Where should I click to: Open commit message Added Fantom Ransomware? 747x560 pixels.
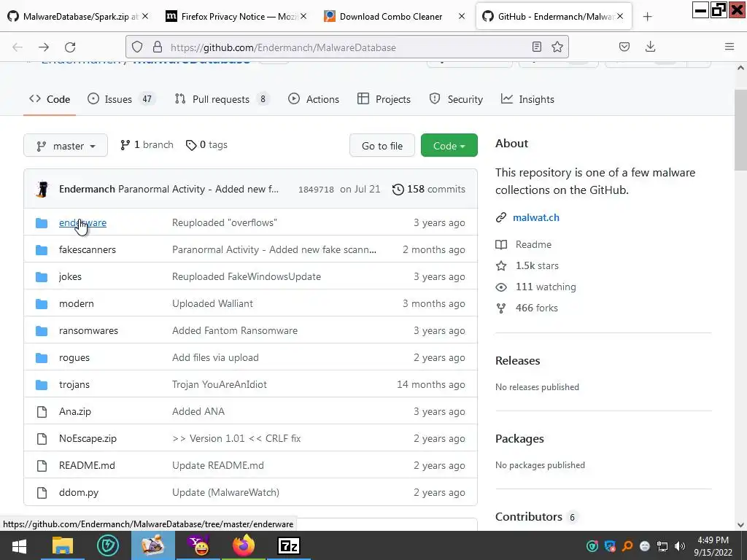[x=235, y=330]
